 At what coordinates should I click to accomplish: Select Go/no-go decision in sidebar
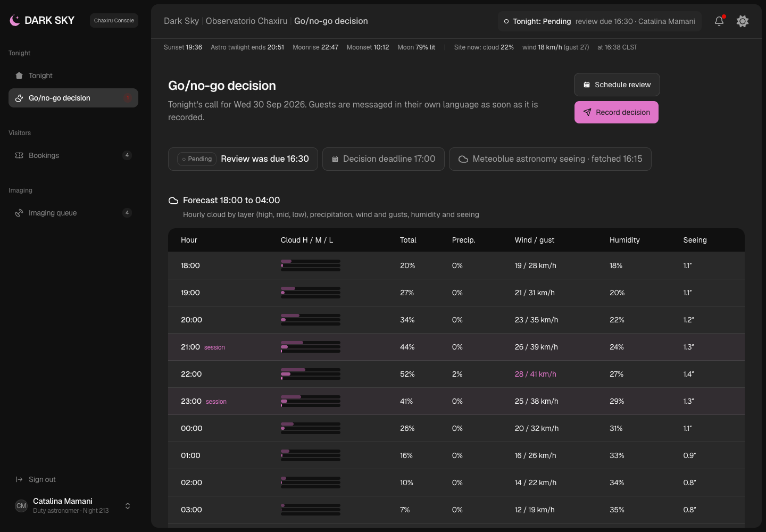(x=73, y=98)
